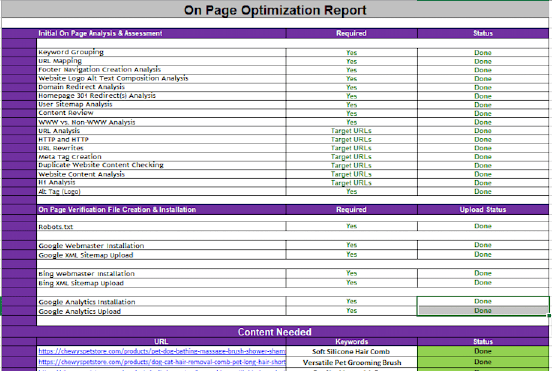Click the 'URL' column header
552x371 pixels.
pos(161,342)
